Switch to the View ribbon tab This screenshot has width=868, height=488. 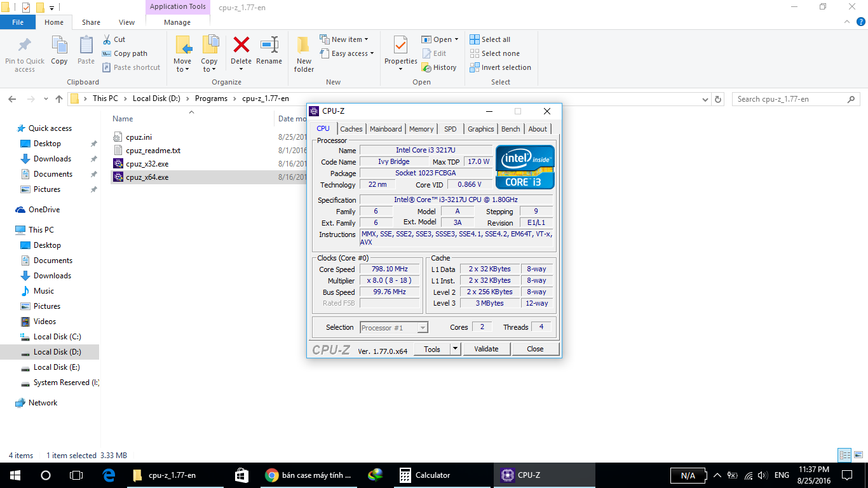[127, 22]
